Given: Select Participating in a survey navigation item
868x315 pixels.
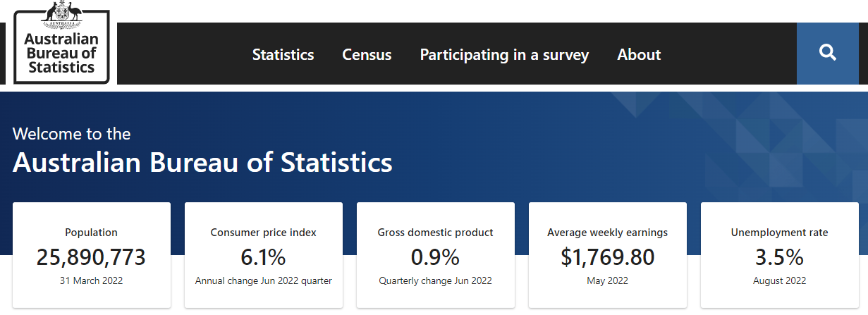Looking at the screenshot, I should [x=504, y=55].
